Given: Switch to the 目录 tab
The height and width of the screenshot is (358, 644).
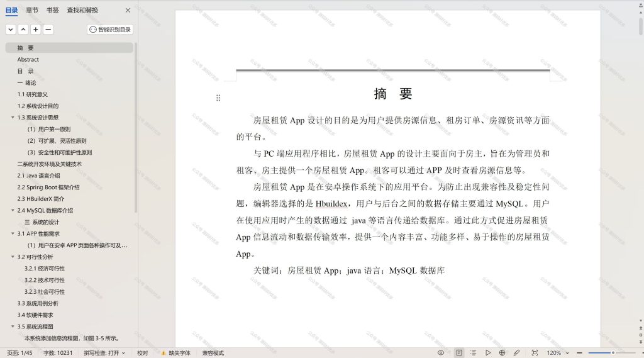Looking at the screenshot, I should pos(11,10).
